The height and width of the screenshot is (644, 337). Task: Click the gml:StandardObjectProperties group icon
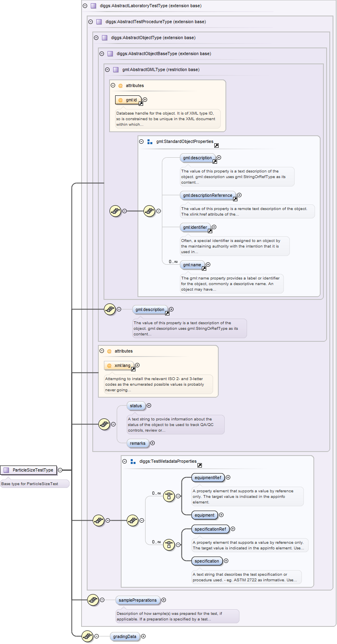coord(150,142)
